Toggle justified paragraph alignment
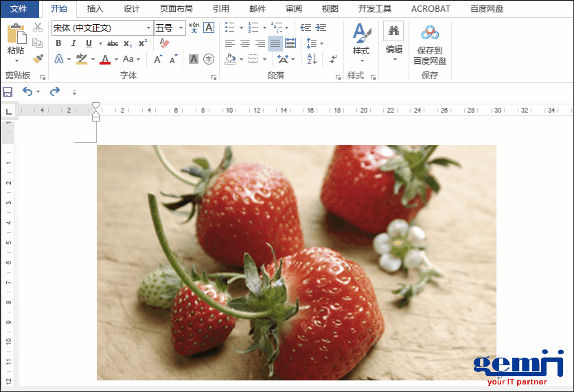The height and width of the screenshot is (392, 574). point(275,43)
